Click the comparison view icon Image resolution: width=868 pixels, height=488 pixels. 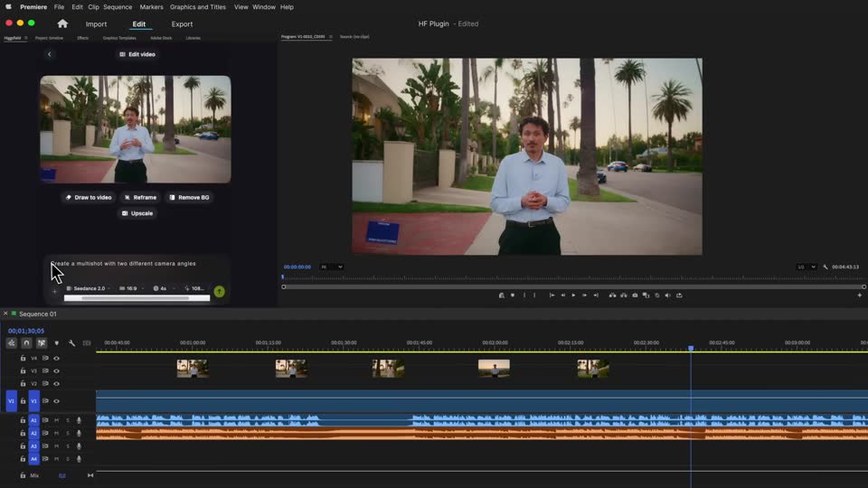tap(646, 296)
